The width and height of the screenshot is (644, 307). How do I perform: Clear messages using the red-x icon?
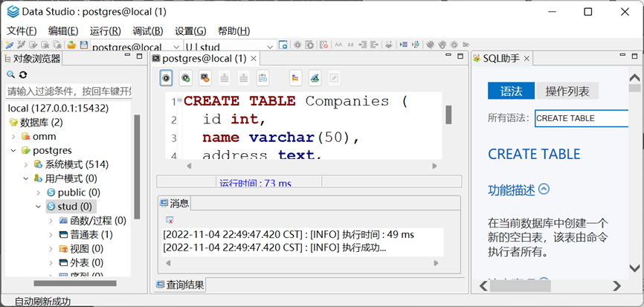pos(170,220)
